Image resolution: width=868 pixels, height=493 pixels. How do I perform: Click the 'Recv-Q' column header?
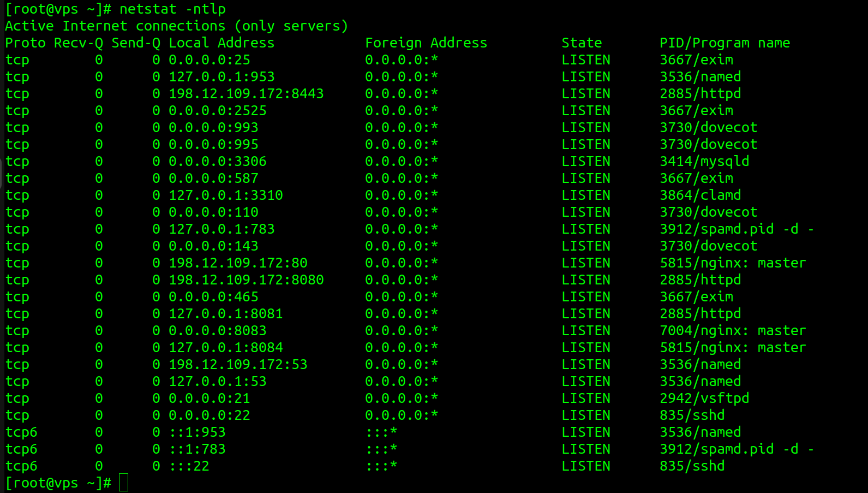pyautogui.click(x=79, y=43)
